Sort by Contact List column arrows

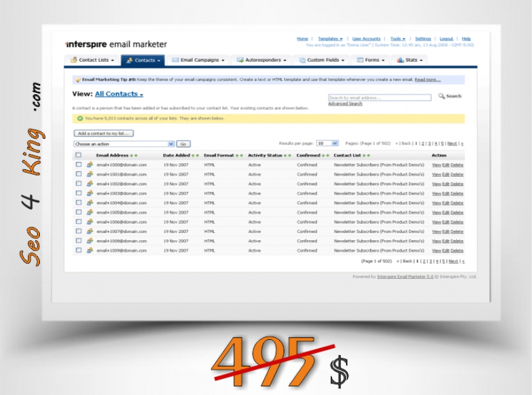(x=366, y=155)
